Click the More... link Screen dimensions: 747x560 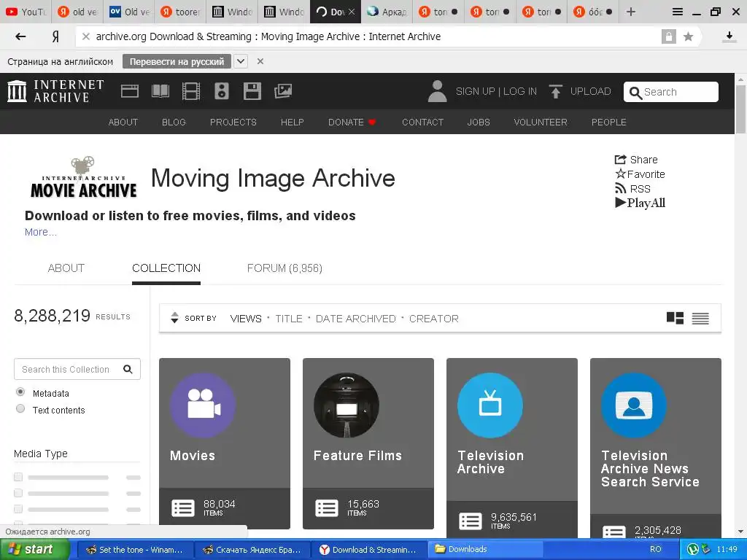click(x=41, y=232)
